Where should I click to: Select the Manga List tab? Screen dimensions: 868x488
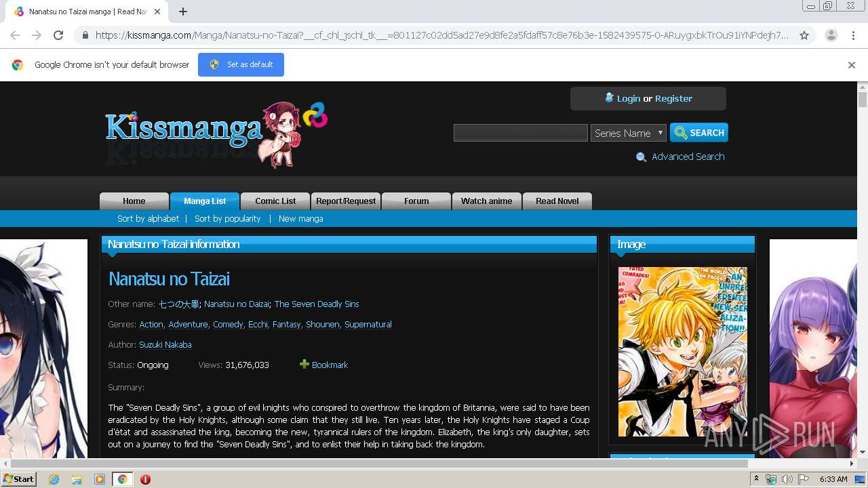[x=205, y=201]
